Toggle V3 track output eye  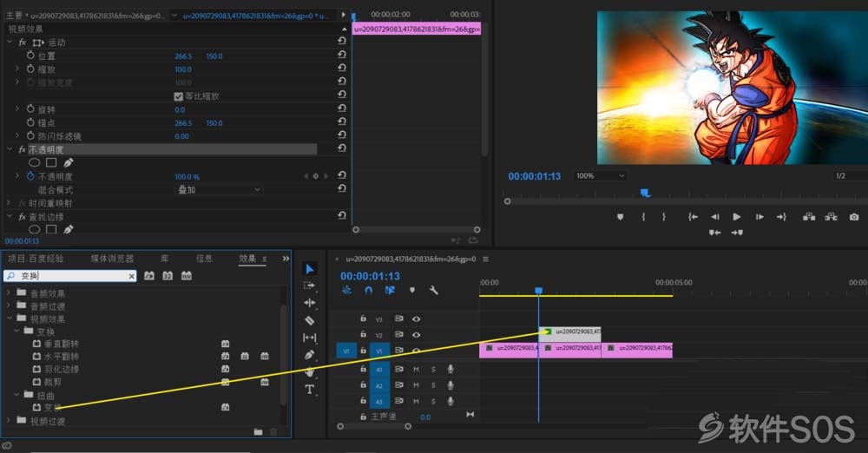click(x=417, y=319)
